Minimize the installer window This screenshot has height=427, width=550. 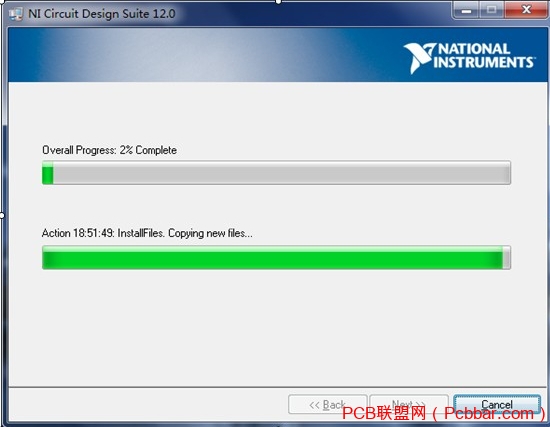pos(466,10)
